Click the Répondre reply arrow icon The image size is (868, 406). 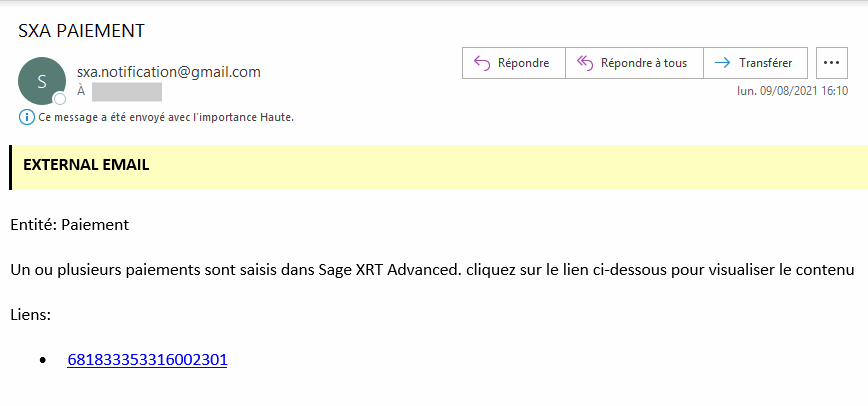click(481, 63)
